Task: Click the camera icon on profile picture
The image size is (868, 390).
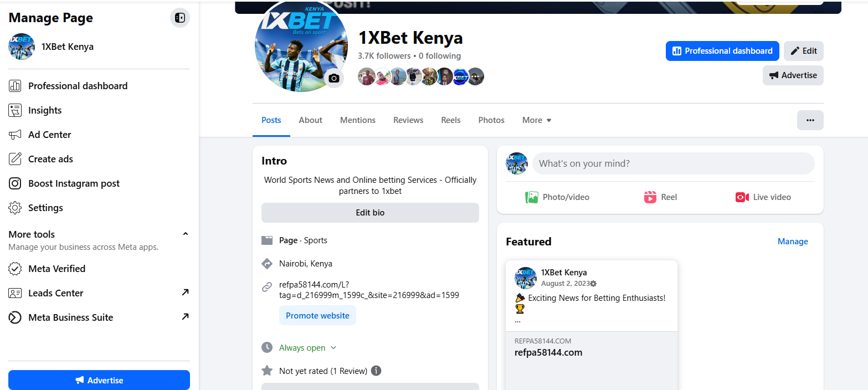Action: (x=333, y=78)
